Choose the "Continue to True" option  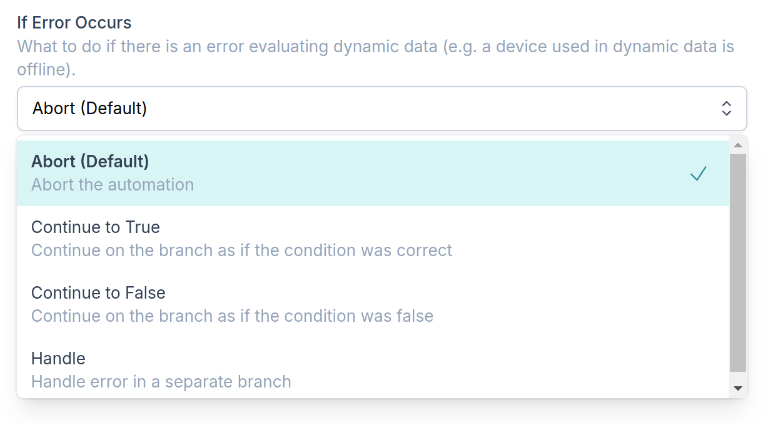tap(96, 227)
